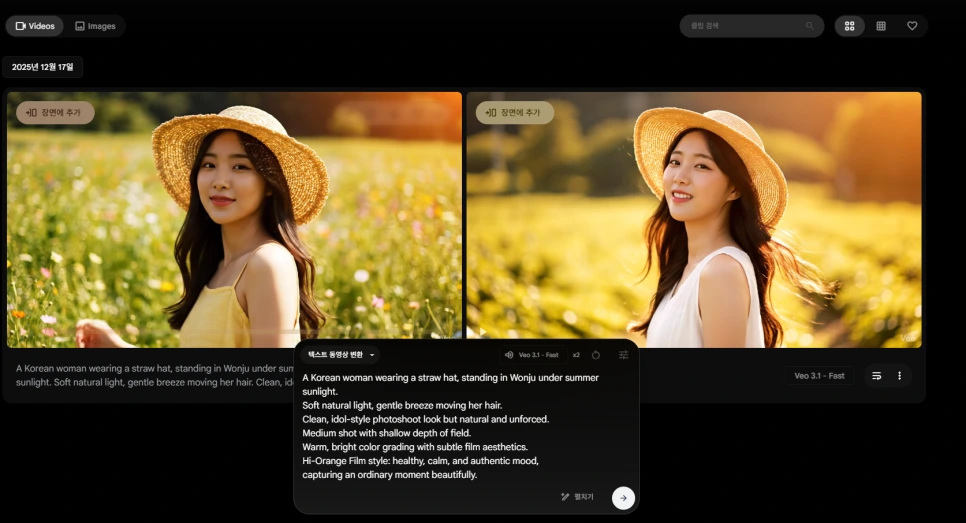Show favorites with the heart icon
966x523 pixels.
click(912, 26)
